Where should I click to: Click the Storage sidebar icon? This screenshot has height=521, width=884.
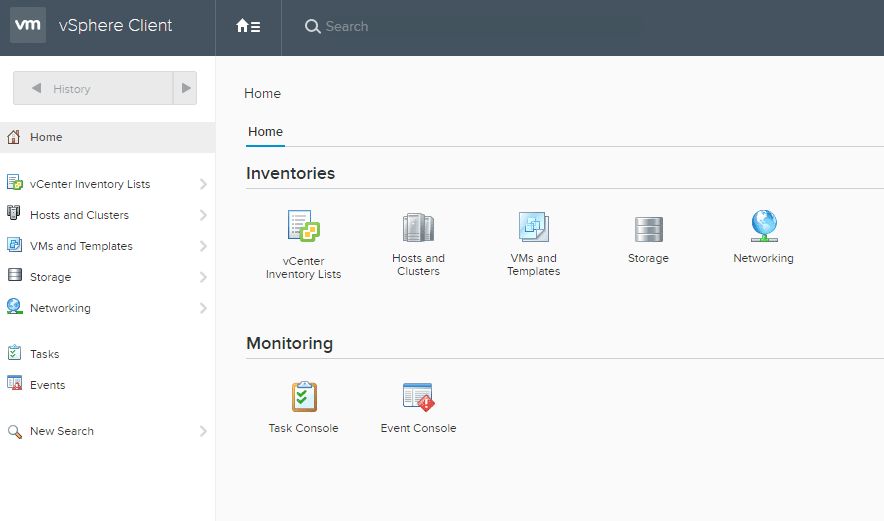coord(14,275)
